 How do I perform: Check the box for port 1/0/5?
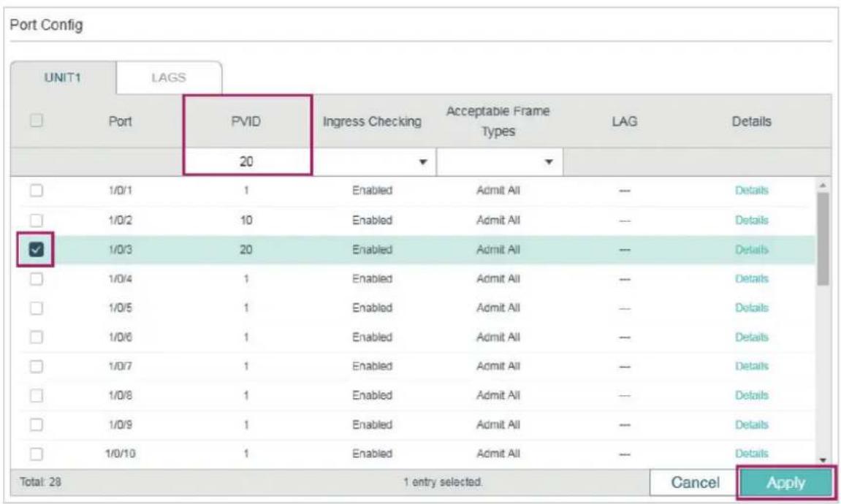point(36,308)
